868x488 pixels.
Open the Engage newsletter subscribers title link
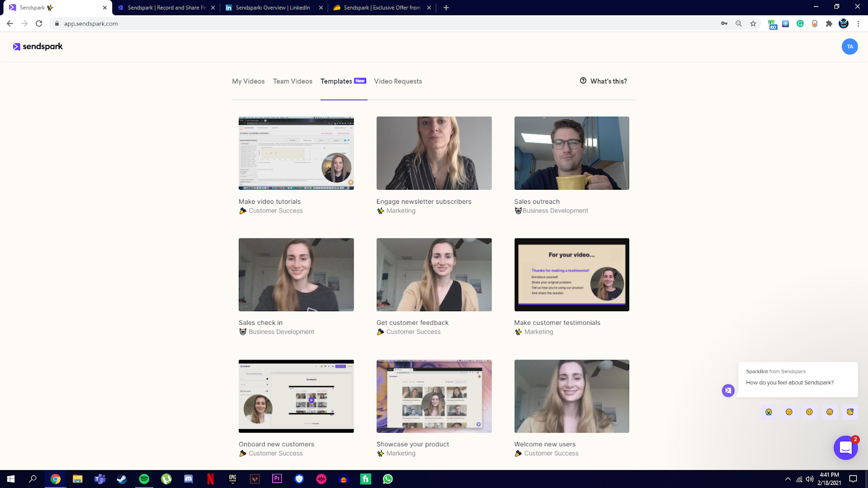point(424,202)
